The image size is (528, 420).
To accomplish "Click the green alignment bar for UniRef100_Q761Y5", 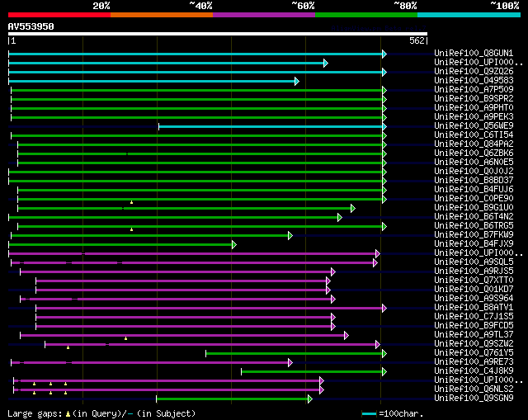I will tap(294, 354).
